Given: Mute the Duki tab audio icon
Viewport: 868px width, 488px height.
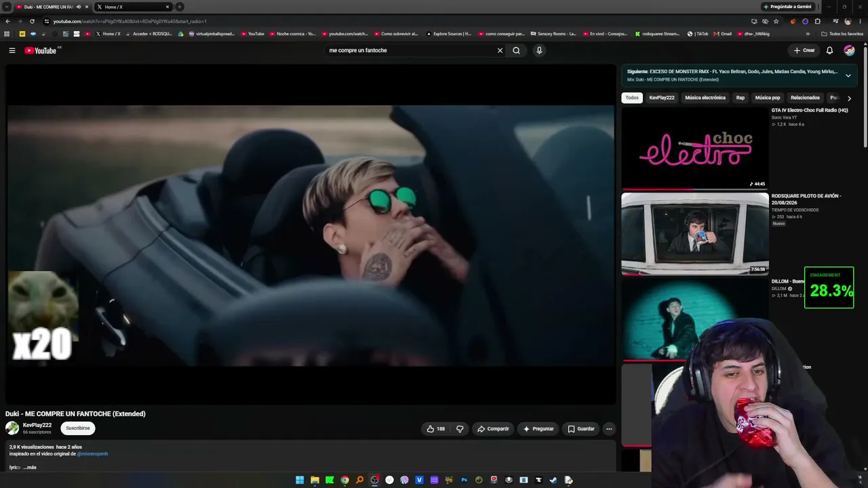Looking at the screenshot, I should (x=79, y=7).
